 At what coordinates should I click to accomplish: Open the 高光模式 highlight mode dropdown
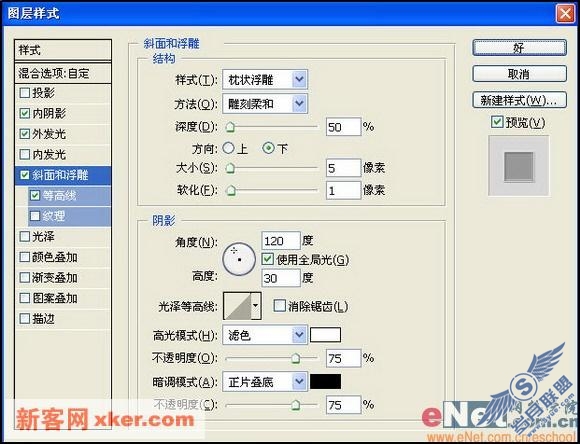pyautogui.click(x=265, y=335)
